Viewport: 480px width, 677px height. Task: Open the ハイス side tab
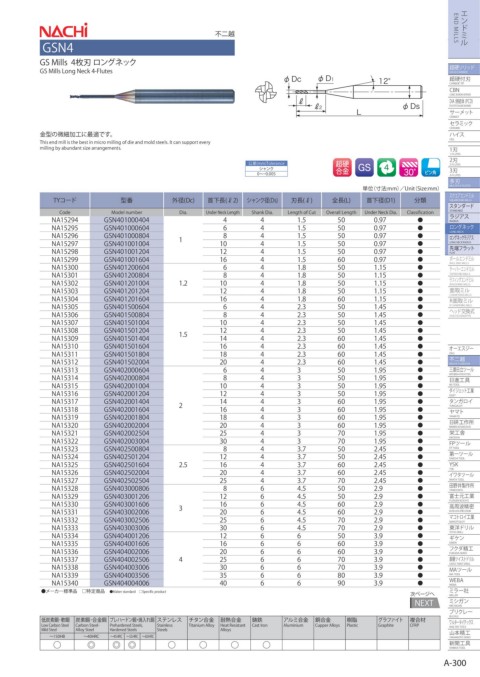pos(464,136)
